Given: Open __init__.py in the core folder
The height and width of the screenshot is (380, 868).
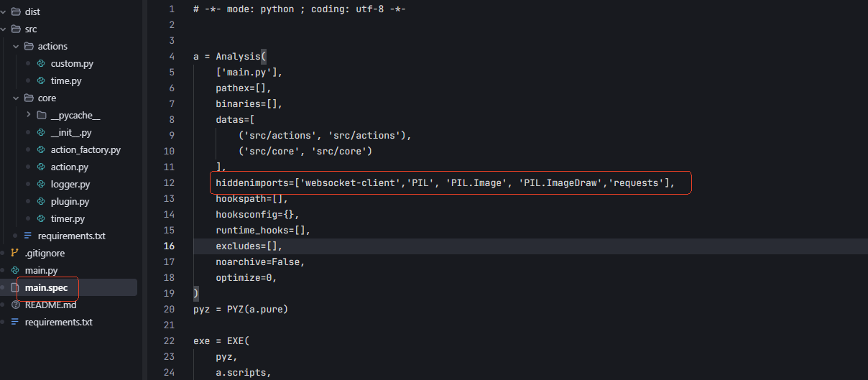Looking at the screenshot, I should click(x=71, y=132).
